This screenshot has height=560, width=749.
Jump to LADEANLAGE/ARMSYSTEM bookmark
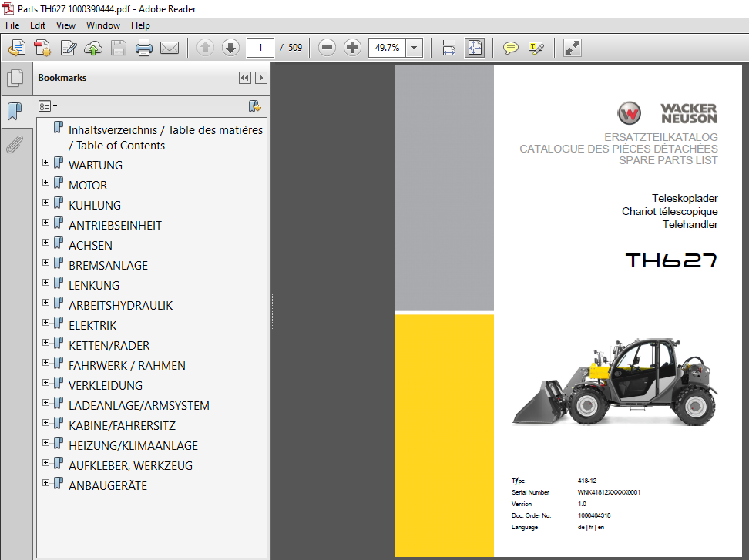[139, 406]
